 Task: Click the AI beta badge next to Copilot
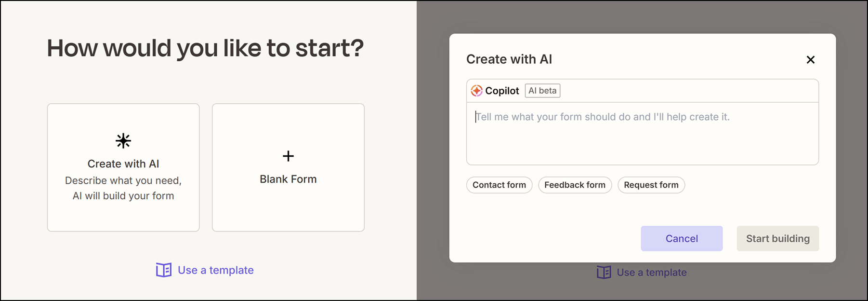pos(542,90)
